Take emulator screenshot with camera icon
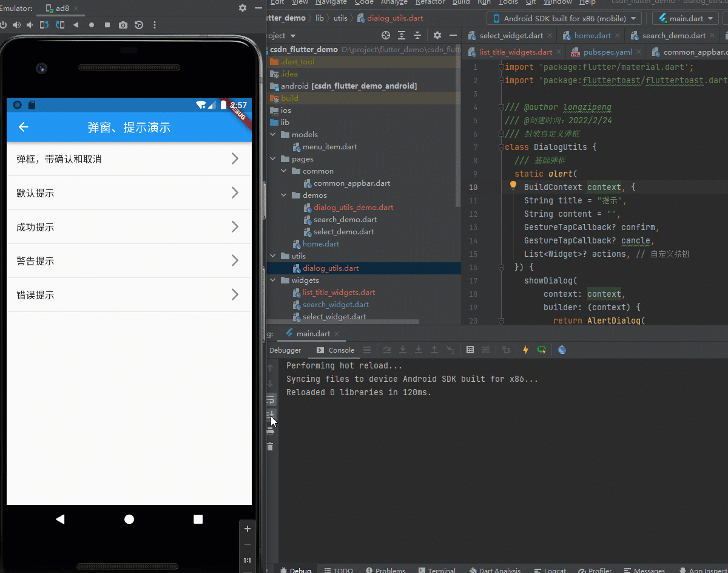This screenshot has width=728, height=573. [123, 25]
